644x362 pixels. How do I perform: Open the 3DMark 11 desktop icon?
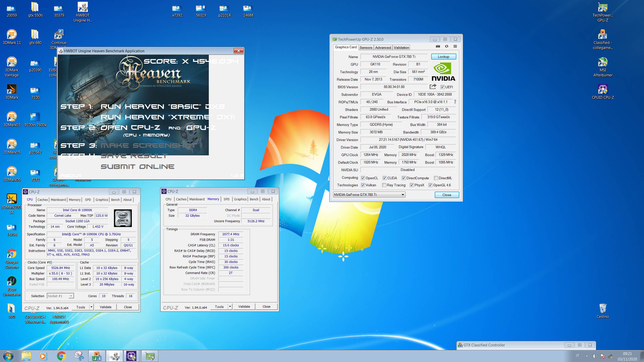(12, 37)
